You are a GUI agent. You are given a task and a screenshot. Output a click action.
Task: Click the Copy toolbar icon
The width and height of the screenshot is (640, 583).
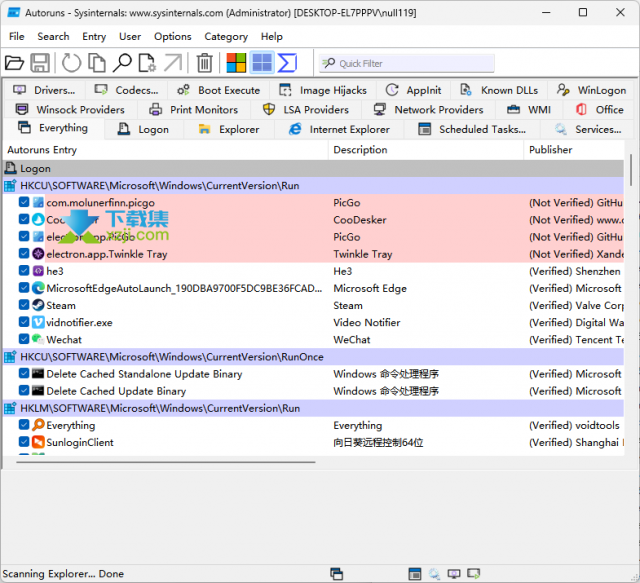(97, 63)
